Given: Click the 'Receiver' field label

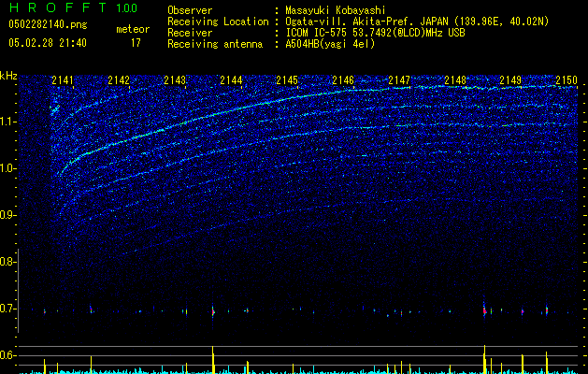Looking at the screenshot, I should click(x=190, y=33).
